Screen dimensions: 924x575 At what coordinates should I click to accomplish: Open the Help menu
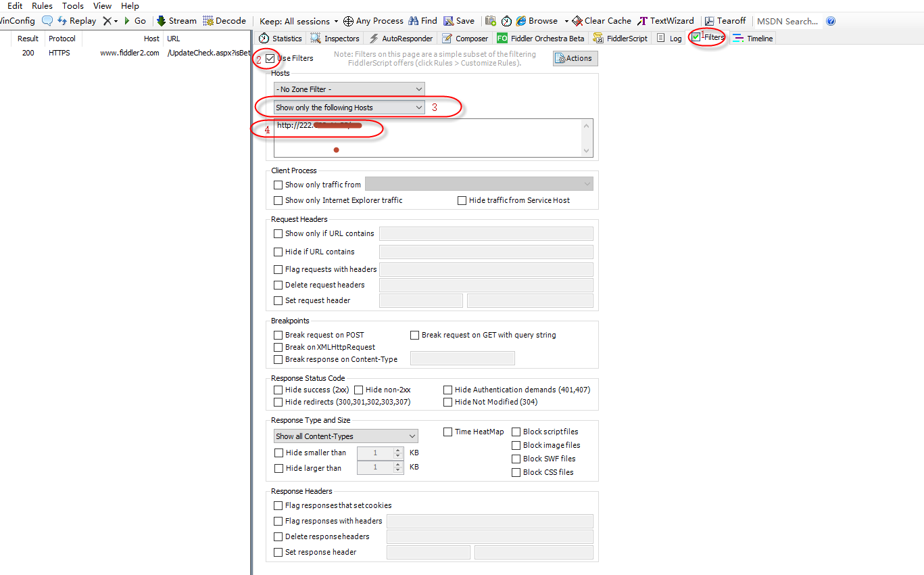pyautogui.click(x=130, y=5)
